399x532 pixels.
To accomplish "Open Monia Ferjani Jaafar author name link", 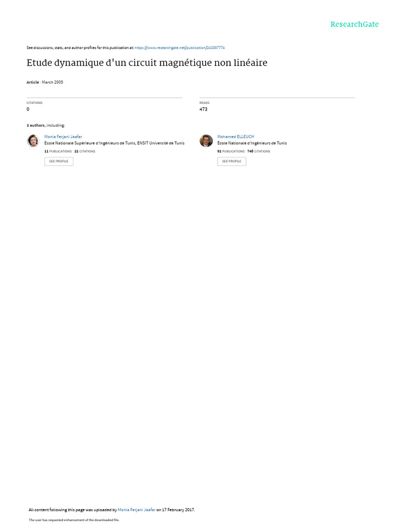I will (x=63, y=137).
